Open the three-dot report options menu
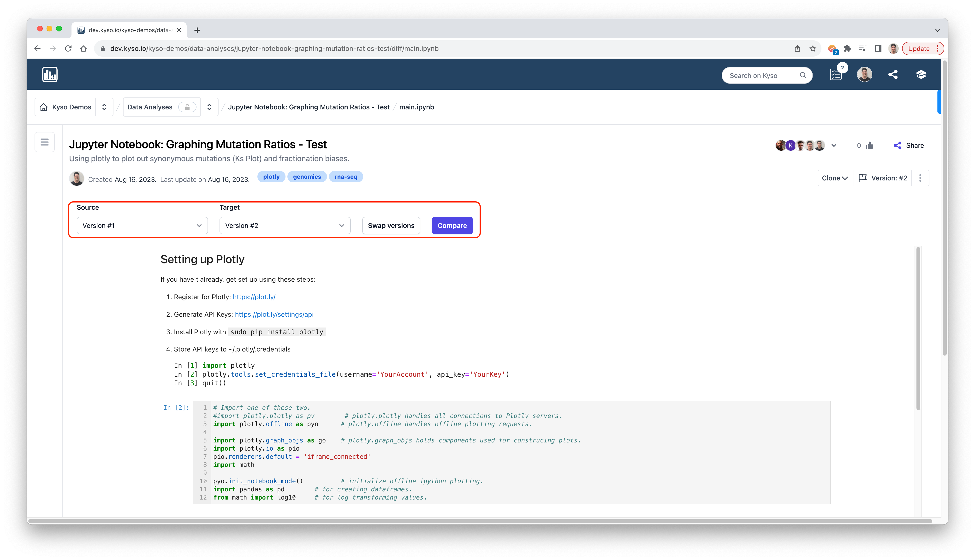The height and width of the screenshot is (560, 975). click(920, 178)
